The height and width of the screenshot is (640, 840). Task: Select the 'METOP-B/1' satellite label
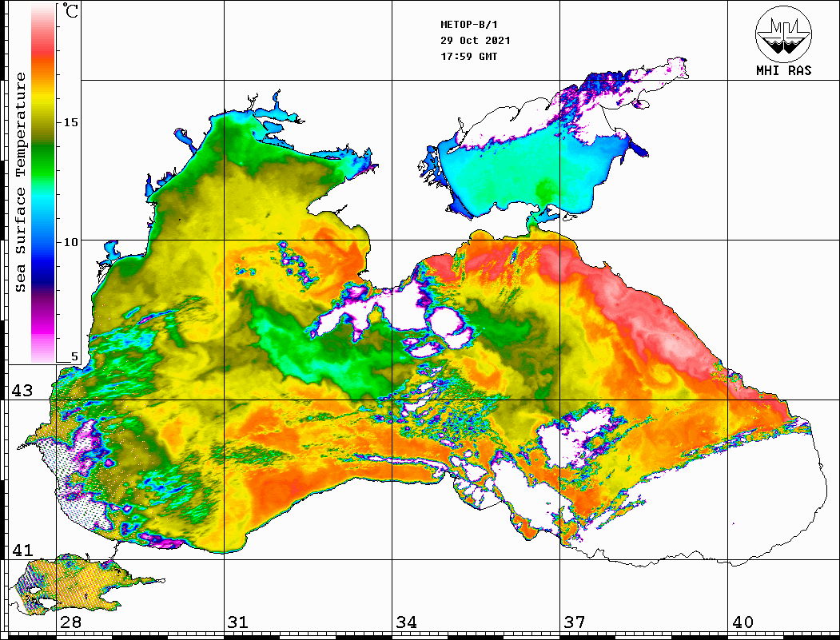468,25
